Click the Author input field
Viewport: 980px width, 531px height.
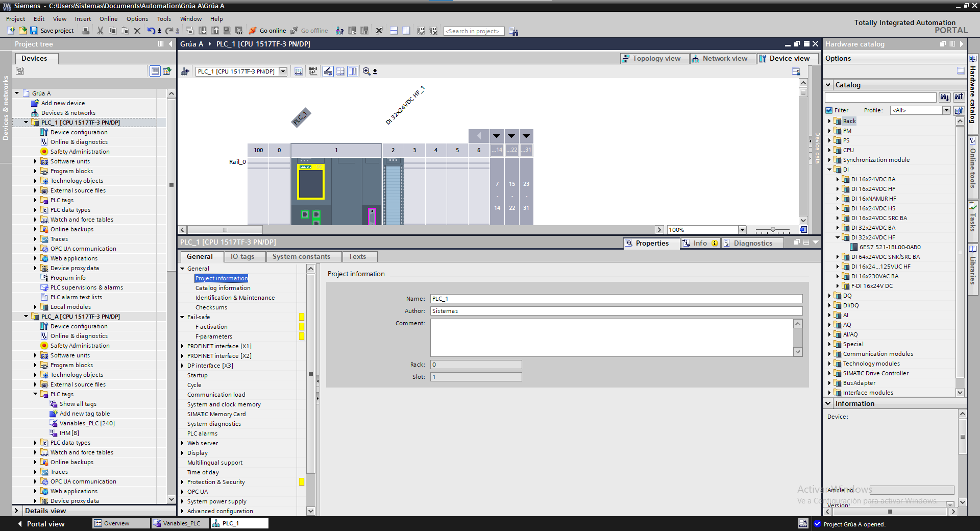click(616, 311)
